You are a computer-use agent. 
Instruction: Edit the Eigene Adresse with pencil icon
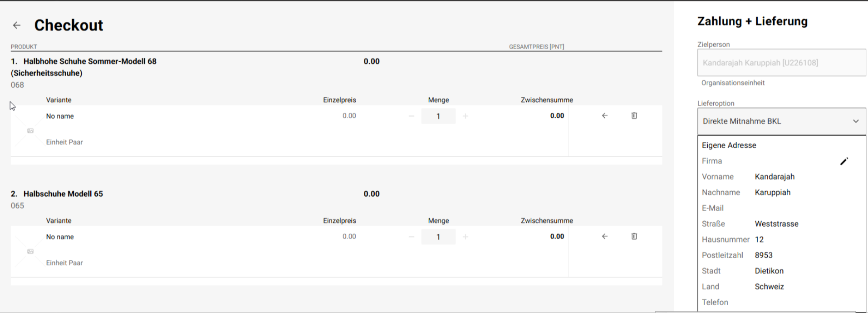[843, 161]
